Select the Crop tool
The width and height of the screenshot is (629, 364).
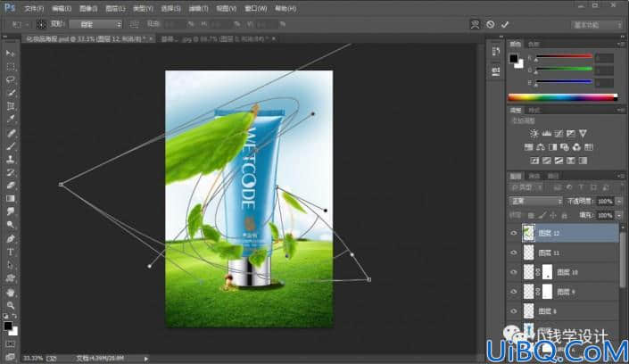click(x=11, y=106)
